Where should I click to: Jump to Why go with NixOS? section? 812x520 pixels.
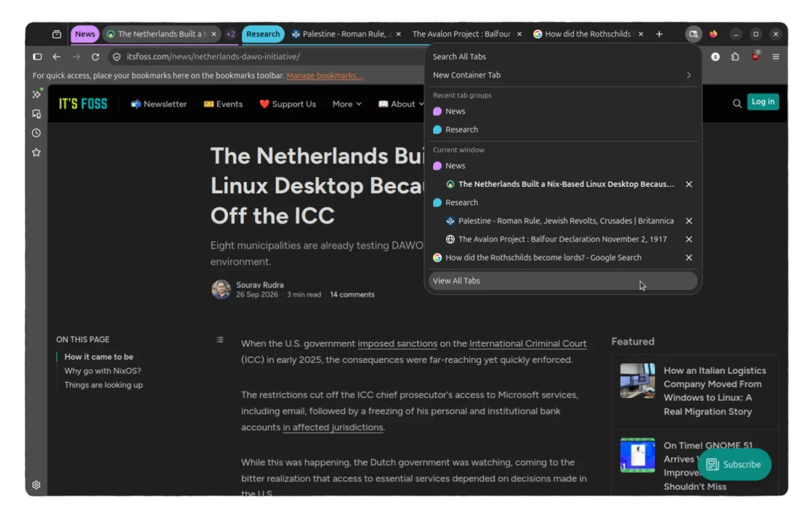103,371
